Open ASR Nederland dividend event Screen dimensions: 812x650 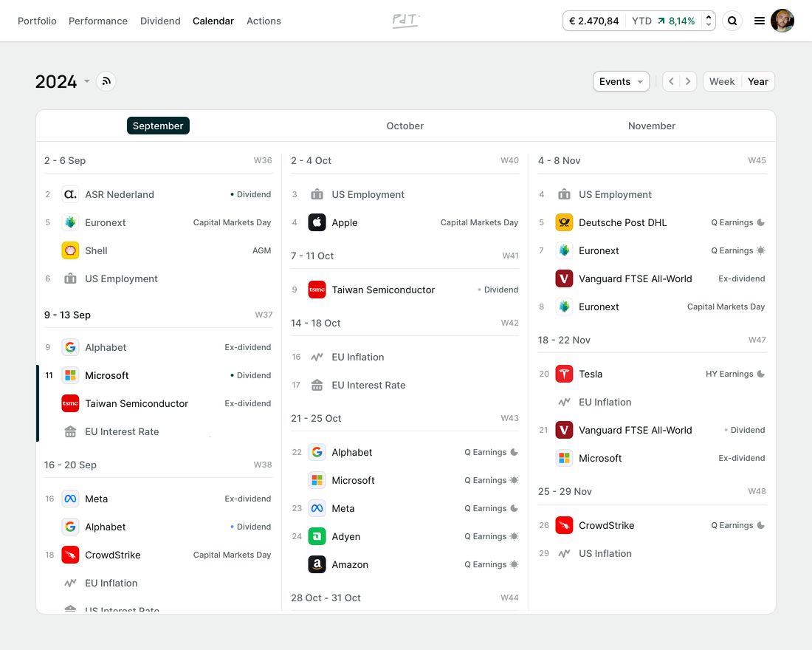tap(158, 194)
